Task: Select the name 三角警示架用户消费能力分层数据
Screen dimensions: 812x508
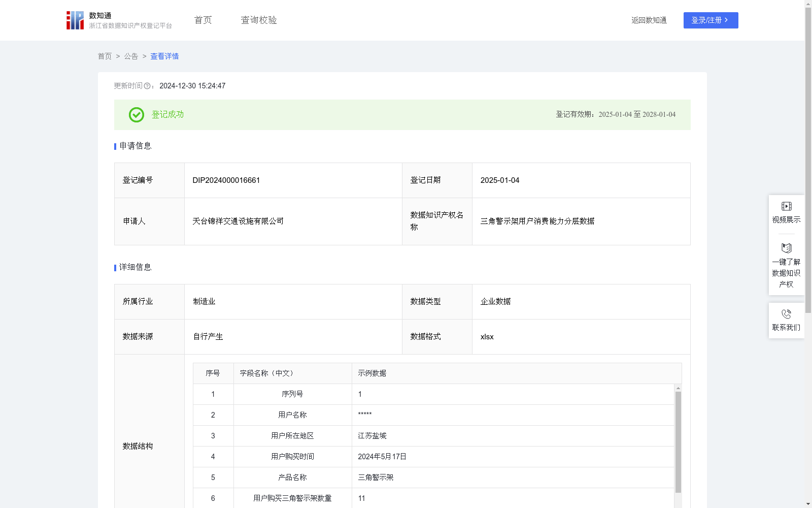Action: pos(537,221)
